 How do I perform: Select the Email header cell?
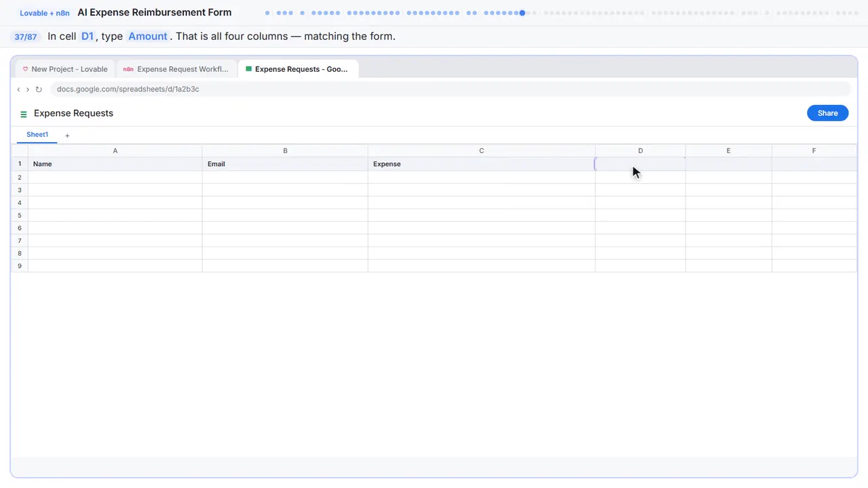285,164
